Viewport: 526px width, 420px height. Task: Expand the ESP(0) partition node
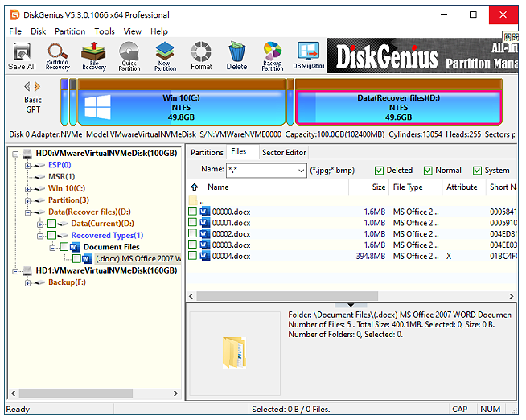28,166
